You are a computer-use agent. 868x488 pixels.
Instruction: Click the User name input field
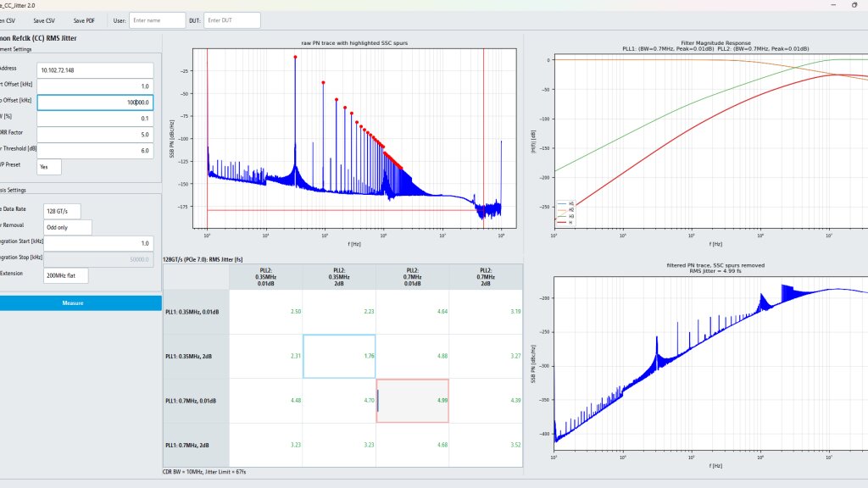(157, 20)
